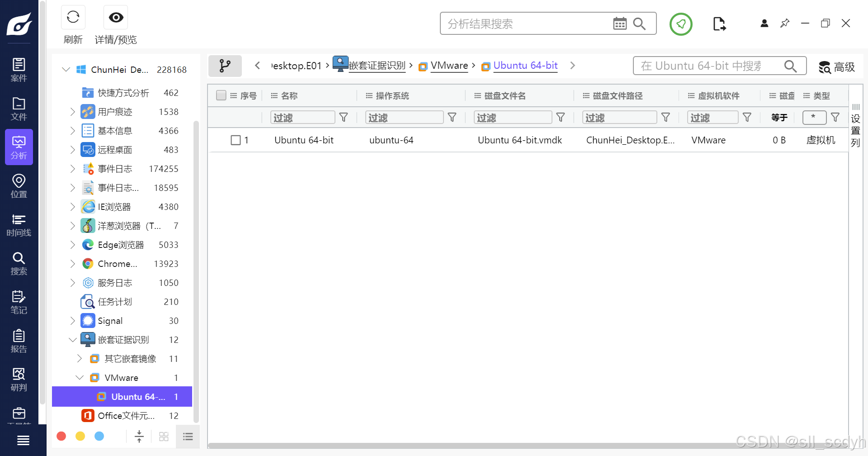Toggle the details/preview (详情/预览) eye icon
Viewport: 868px width, 456px height.
(x=116, y=17)
